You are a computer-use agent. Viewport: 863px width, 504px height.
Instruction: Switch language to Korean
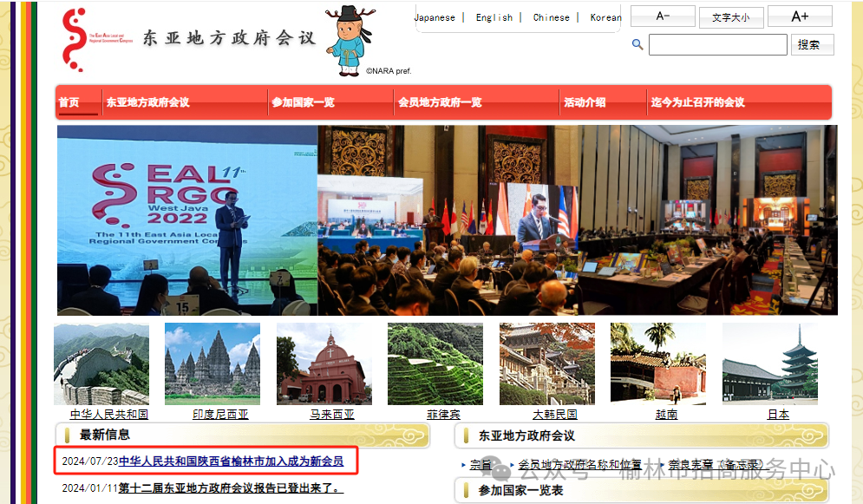[x=605, y=17]
